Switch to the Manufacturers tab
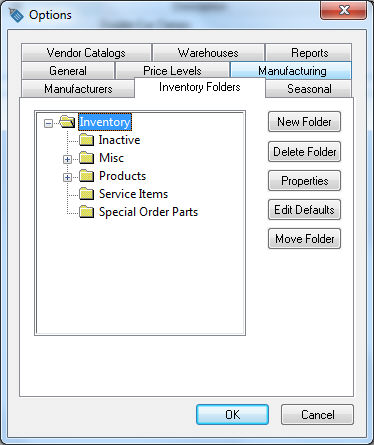 click(78, 89)
